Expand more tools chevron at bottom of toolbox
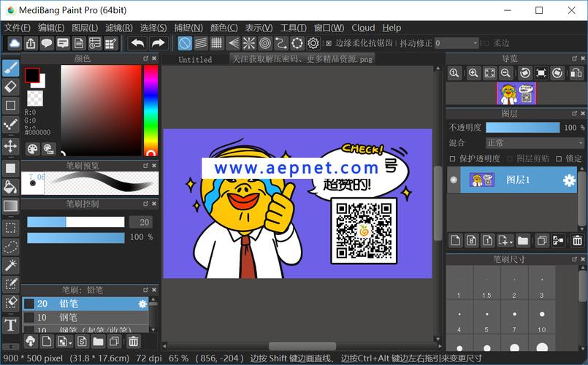The width and height of the screenshot is (588, 365). pos(11,347)
